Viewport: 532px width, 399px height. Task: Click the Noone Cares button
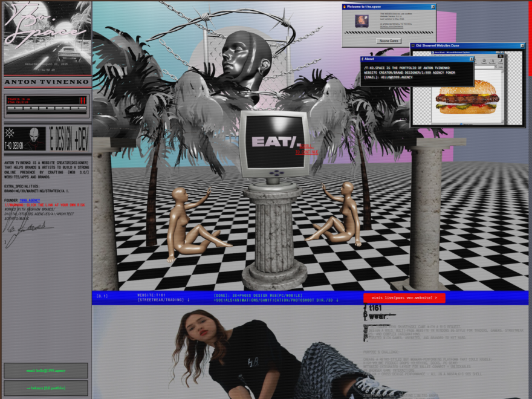389,41
